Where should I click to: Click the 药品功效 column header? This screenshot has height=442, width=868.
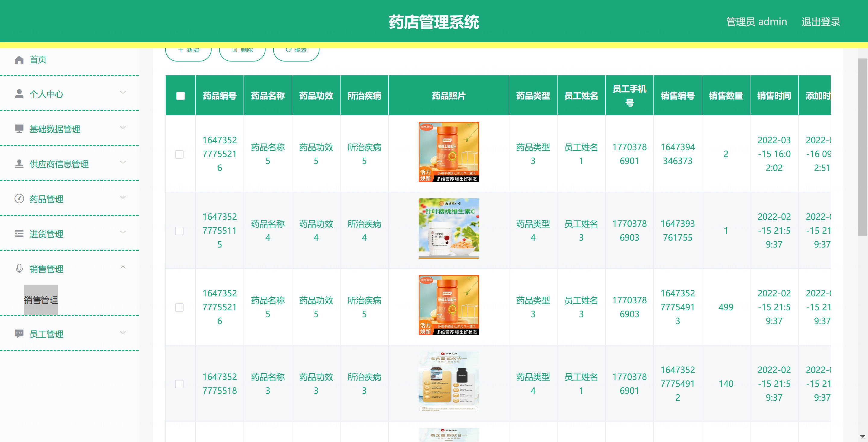316,96
